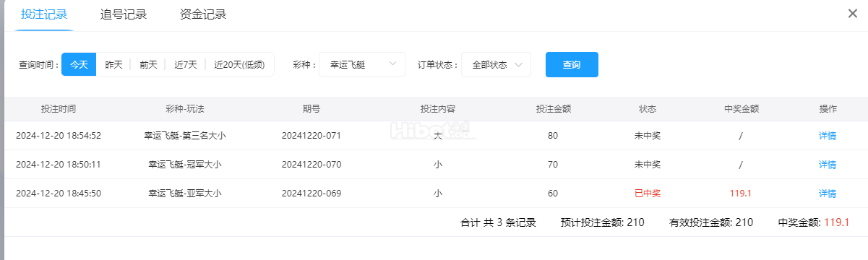The height and width of the screenshot is (260, 868).
Task: Click 彩种-玩法 column header
Action: pos(185,109)
